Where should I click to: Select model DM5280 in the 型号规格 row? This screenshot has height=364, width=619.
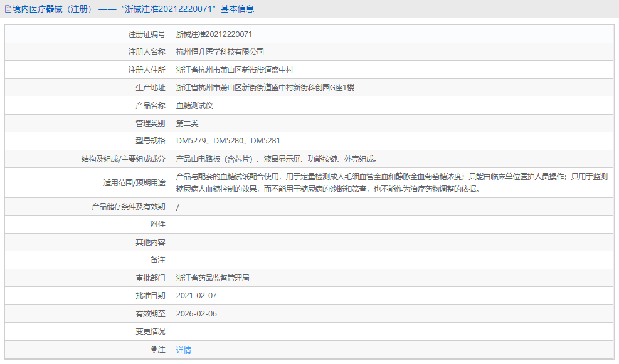226,140
